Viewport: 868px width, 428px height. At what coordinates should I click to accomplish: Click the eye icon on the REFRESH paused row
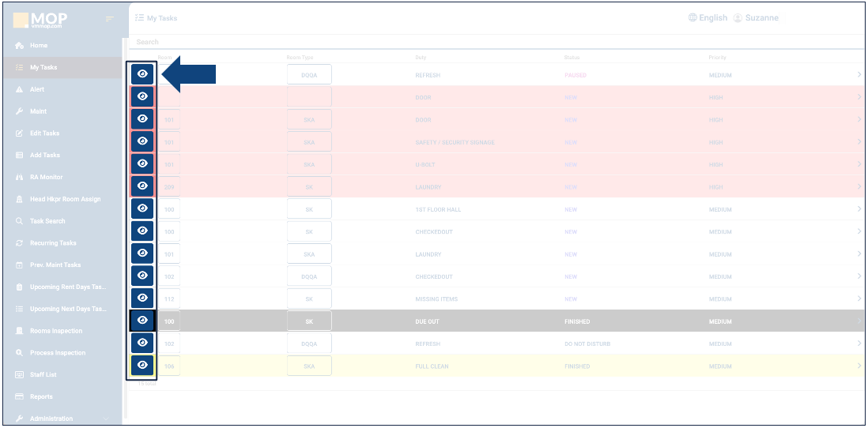142,73
